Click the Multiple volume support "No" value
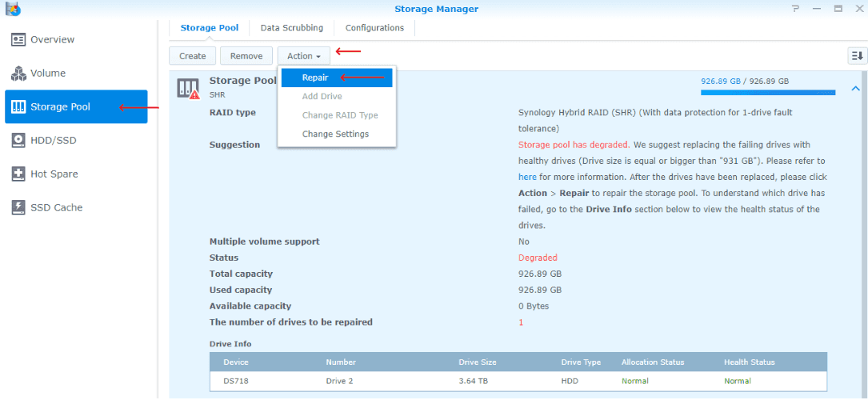 click(x=524, y=242)
